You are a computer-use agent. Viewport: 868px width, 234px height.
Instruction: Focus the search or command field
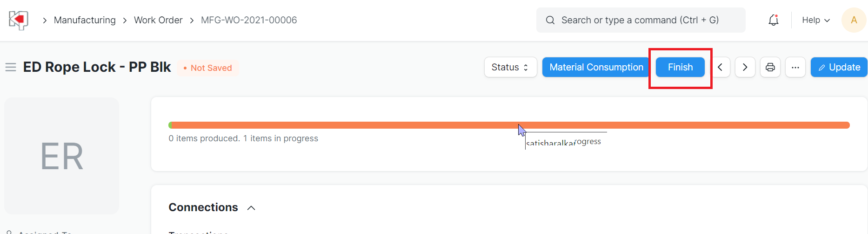point(647,20)
